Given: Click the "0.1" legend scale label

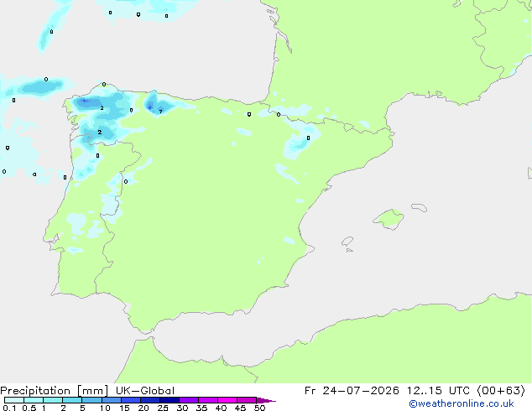Looking at the screenshot, I should pos(9,408).
